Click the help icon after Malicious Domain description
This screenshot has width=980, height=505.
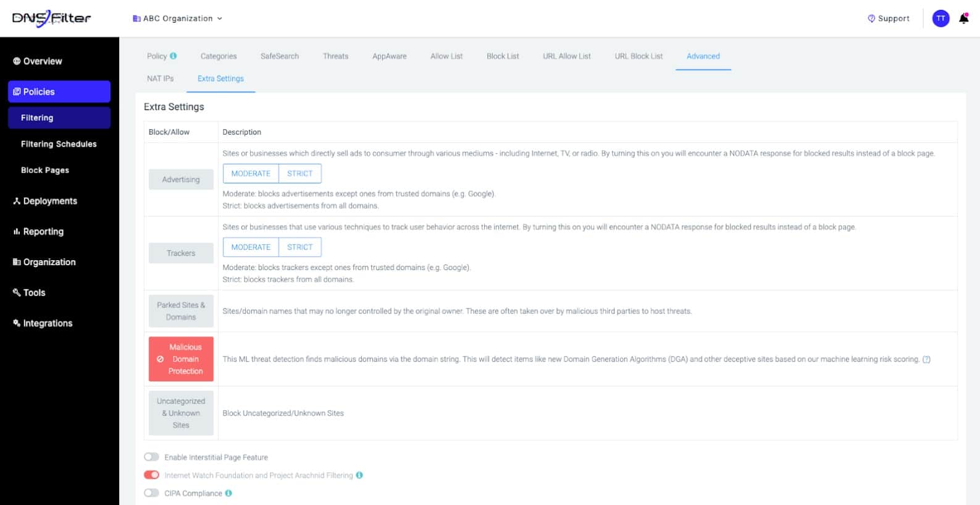926,359
